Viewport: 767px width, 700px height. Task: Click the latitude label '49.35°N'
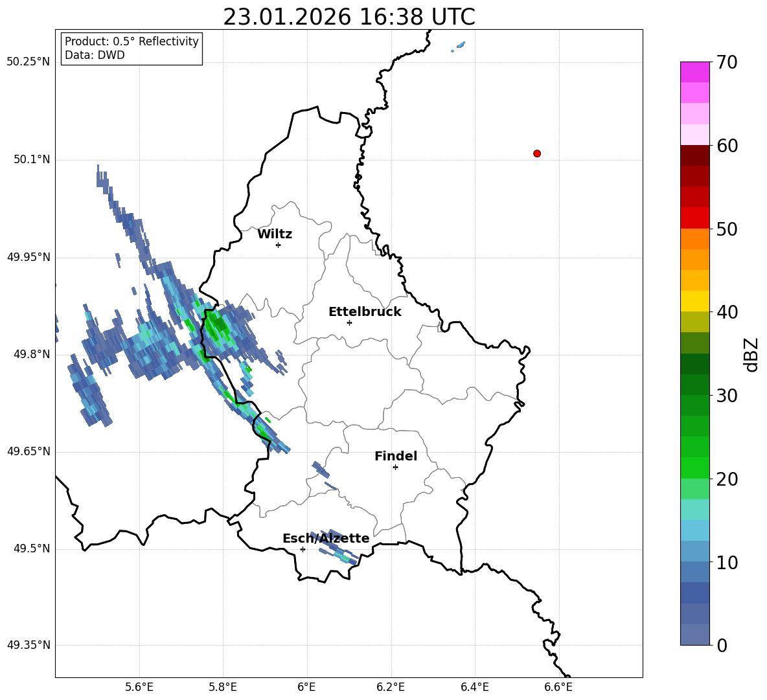point(29,645)
